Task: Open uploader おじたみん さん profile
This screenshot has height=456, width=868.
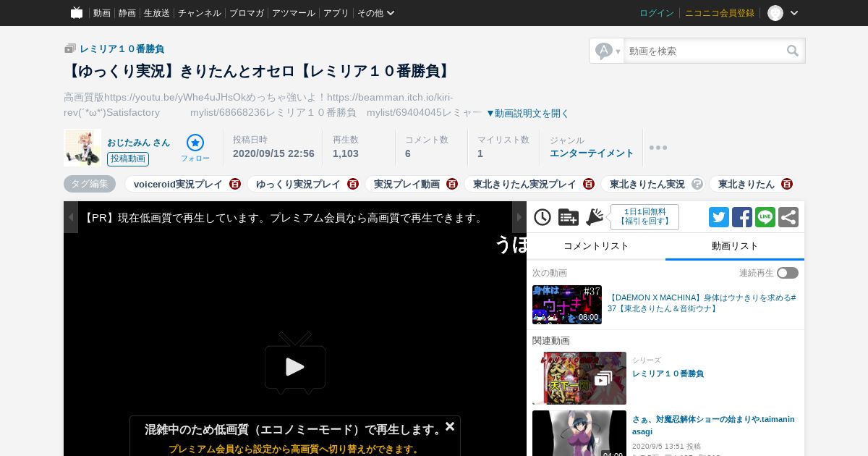Action: (x=139, y=143)
